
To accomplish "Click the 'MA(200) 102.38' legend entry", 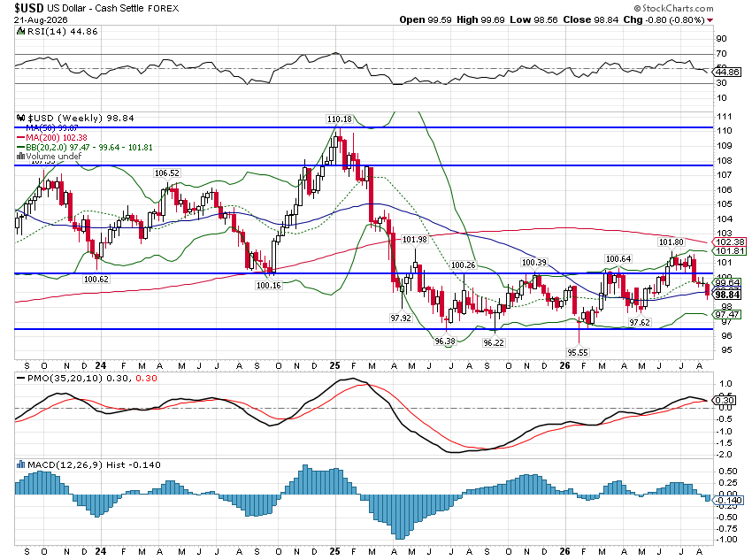I will point(57,138).
